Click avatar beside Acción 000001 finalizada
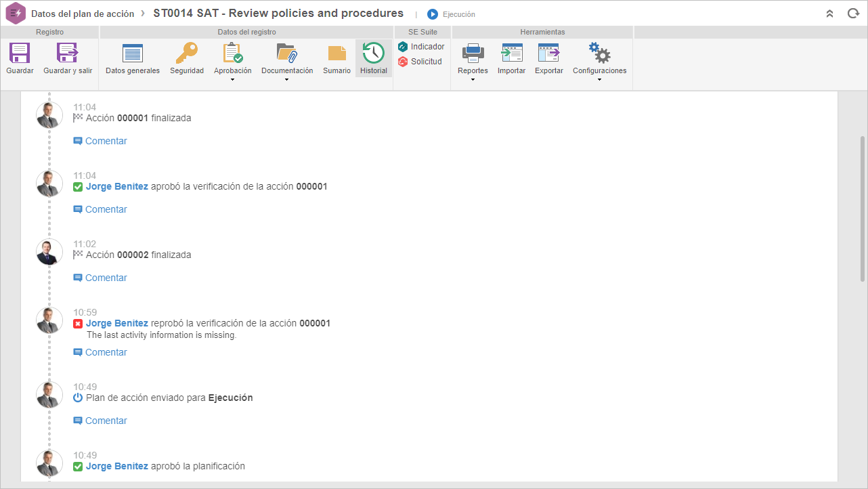The width and height of the screenshot is (868, 489). click(x=49, y=115)
